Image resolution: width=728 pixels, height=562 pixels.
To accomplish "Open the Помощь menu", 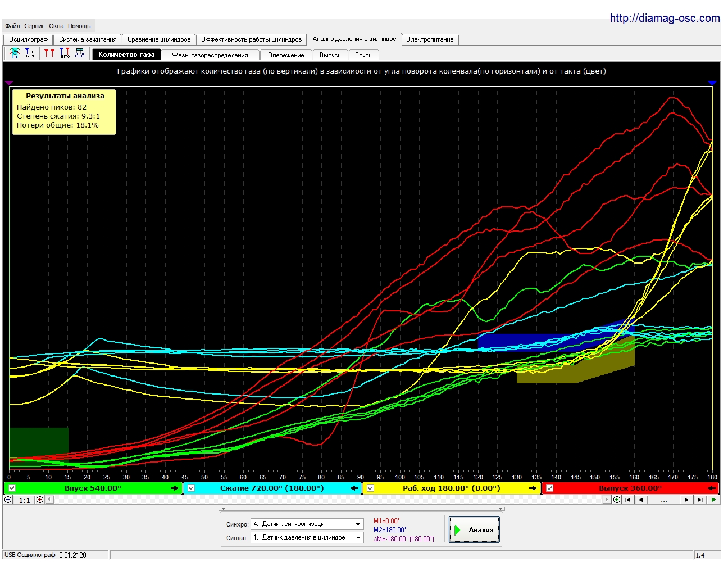I will 79,26.
